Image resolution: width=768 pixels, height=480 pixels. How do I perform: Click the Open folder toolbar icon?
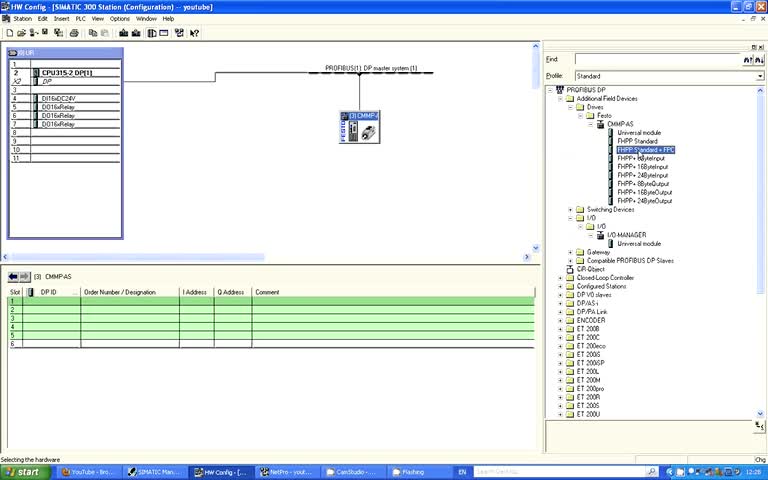tap(21, 33)
